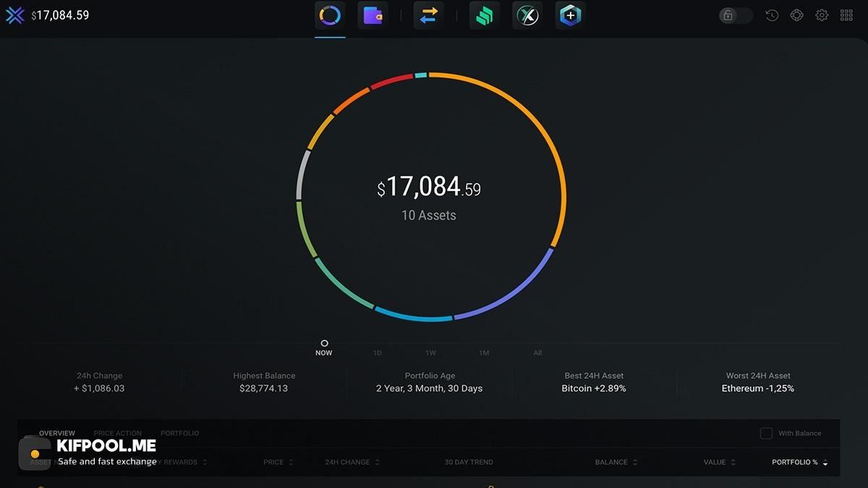Open the FTX exchange app
The image size is (868, 488).
pos(527,14)
